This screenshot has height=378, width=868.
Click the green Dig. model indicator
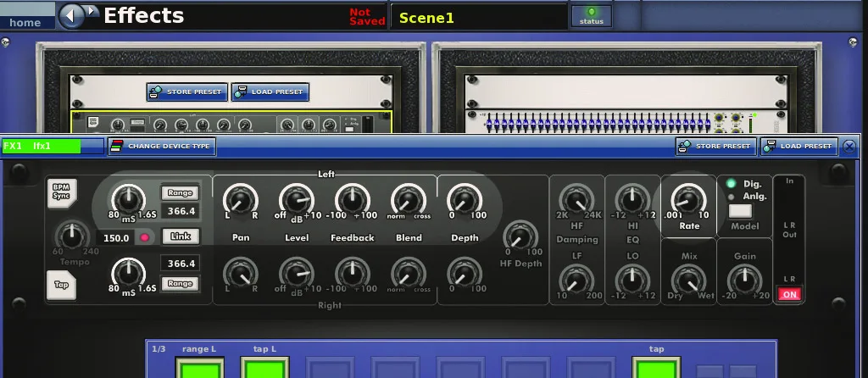pos(731,184)
